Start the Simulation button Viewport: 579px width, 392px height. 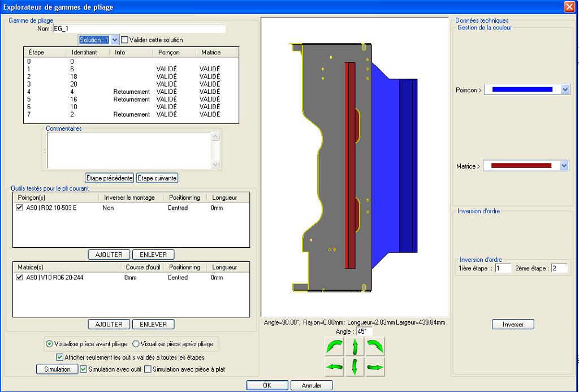tap(57, 369)
